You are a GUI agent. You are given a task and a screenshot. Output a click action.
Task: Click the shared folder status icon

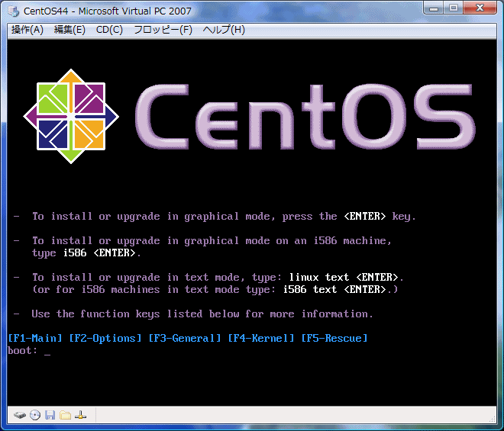click(x=65, y=415)
